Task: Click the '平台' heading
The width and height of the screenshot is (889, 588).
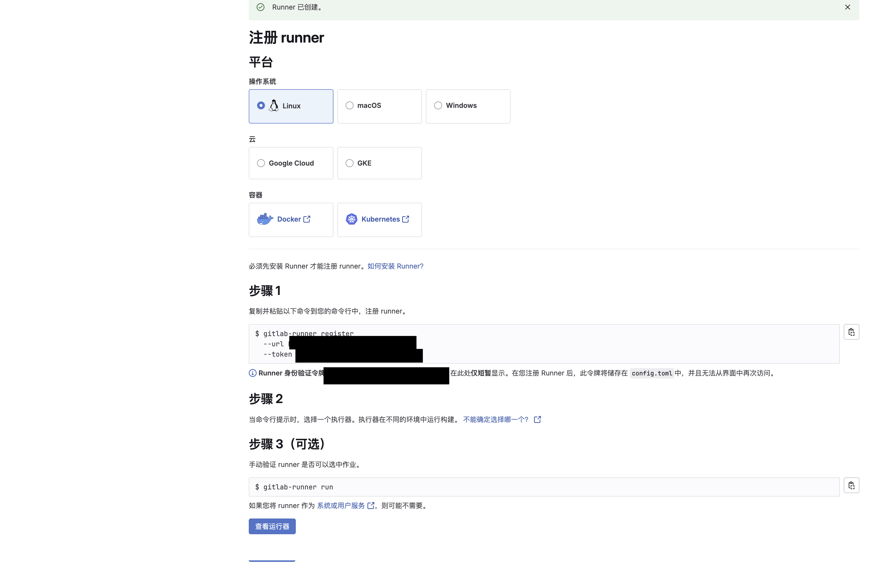Action: [261, 62]
